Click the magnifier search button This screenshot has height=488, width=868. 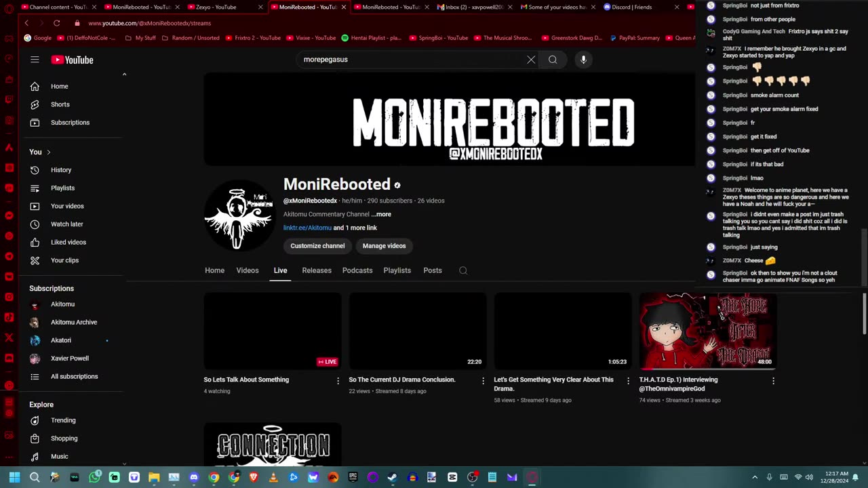click(553, 60)
